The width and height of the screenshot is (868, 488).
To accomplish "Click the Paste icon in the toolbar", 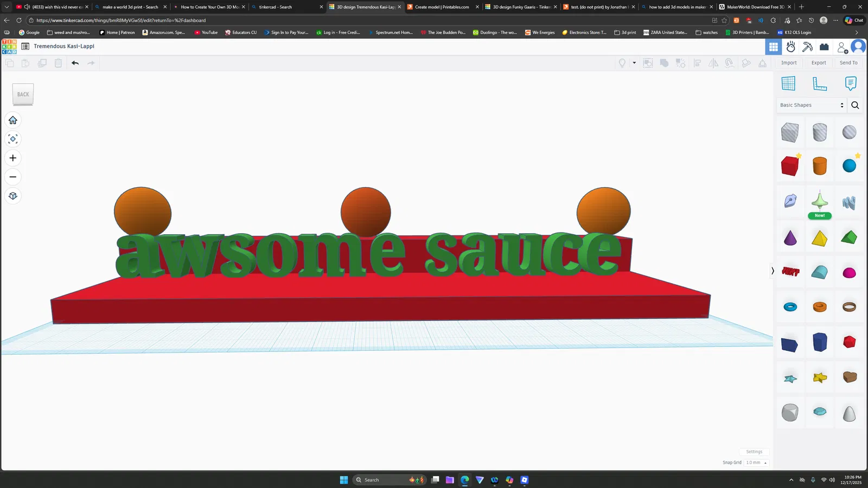I will coord(25,63).
